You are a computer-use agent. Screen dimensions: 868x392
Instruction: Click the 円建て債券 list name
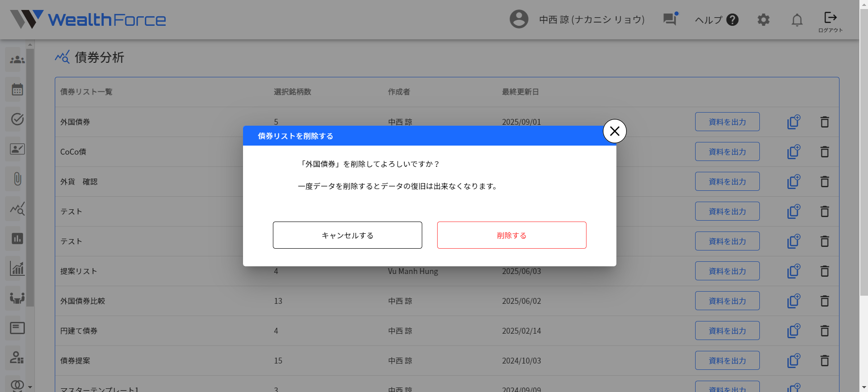79,331
